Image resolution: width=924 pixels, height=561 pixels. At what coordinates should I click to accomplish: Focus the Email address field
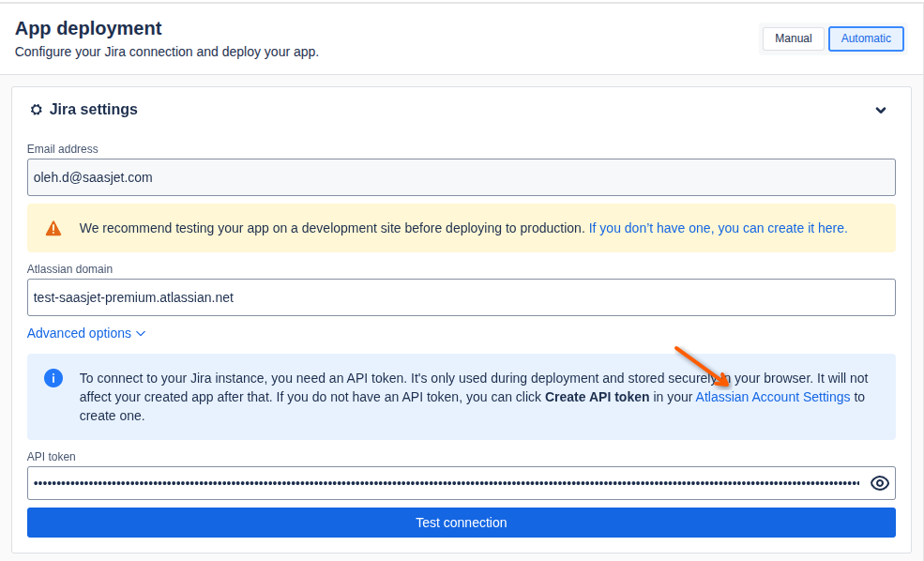(462, 177)
